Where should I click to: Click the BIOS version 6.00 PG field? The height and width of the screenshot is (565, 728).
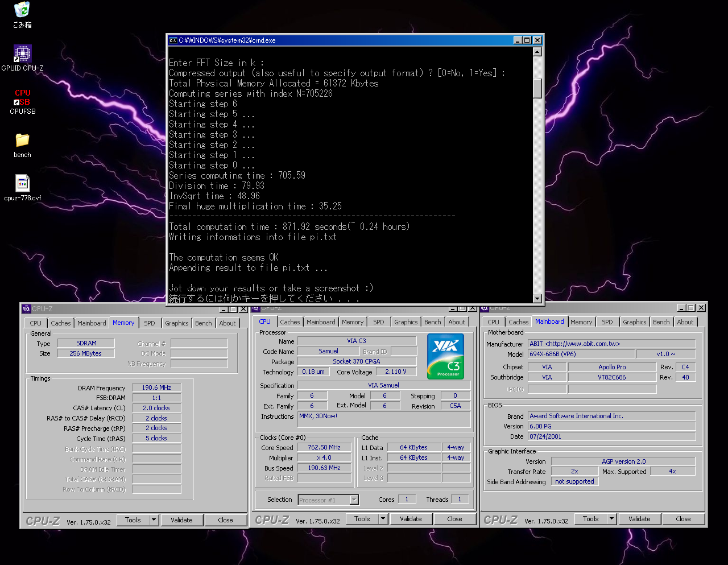[612, 426]
